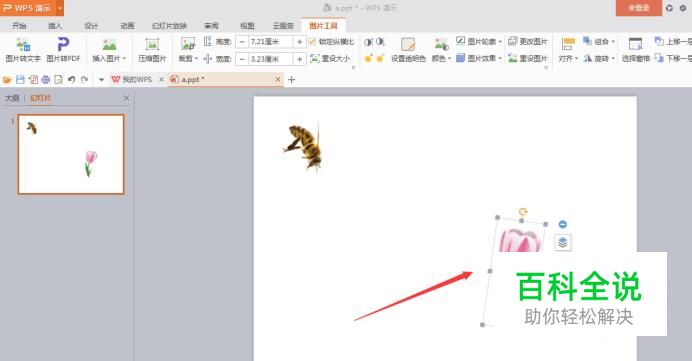
Task: Click the save icon in quick toolbar
Action: 20,79
